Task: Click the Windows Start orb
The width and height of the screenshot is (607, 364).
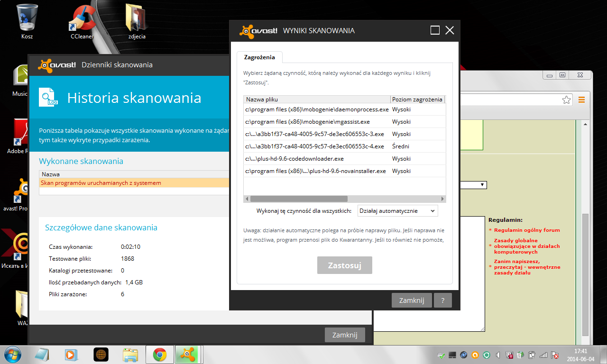Action: click(13, 355)
